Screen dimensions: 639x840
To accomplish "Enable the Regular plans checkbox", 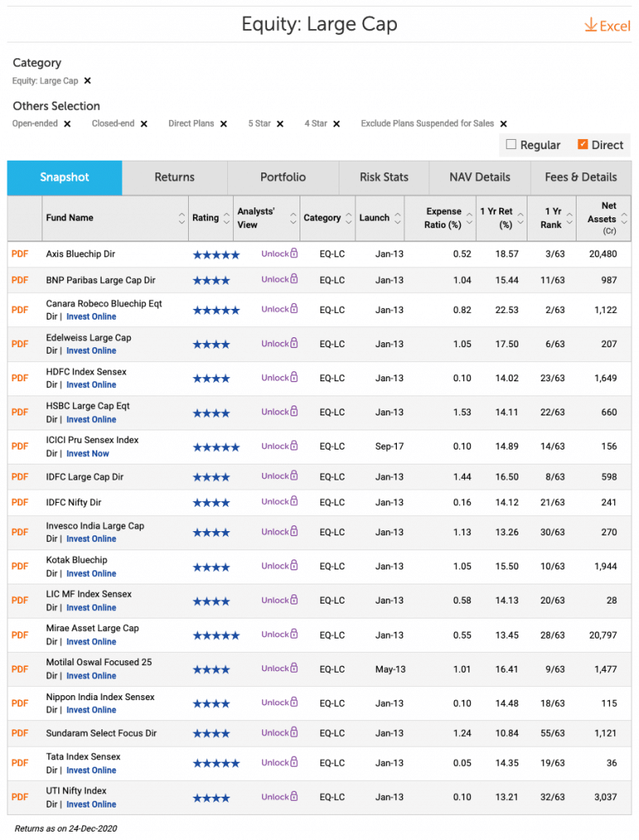I will click(x=511, y=144).
